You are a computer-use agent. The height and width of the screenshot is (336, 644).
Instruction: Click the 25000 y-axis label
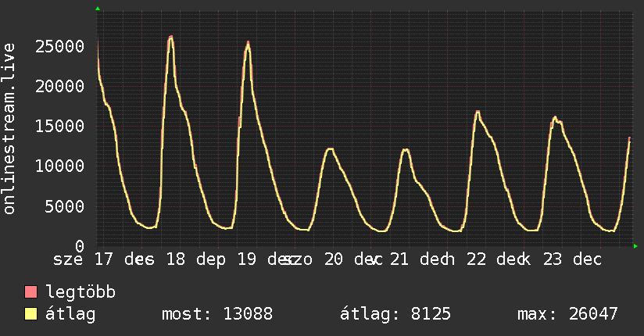pos(60,46)
